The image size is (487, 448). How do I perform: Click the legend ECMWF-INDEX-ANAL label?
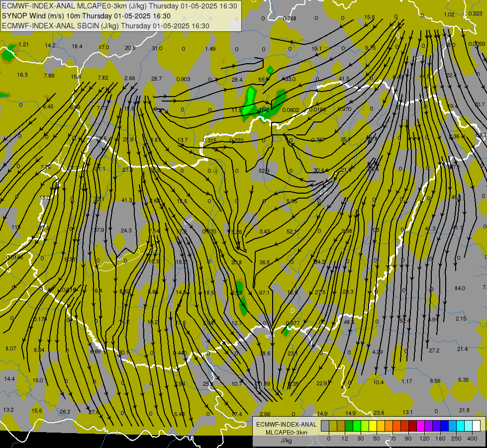(286, 425)
